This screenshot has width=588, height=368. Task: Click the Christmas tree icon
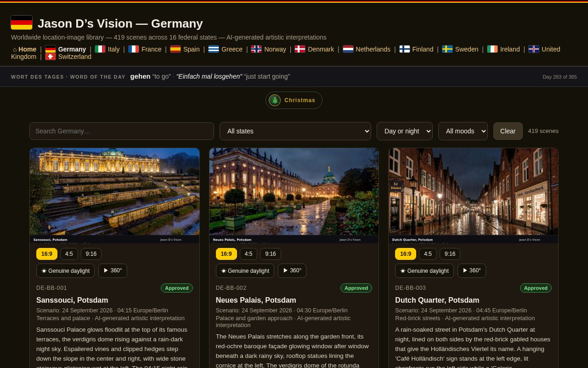[x=275, y=100]
